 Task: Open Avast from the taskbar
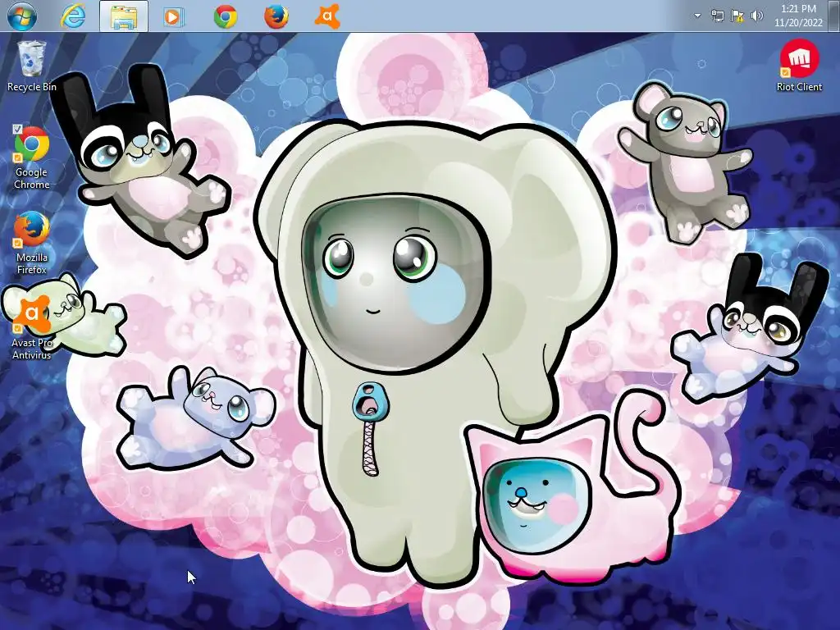click(326, 16)
